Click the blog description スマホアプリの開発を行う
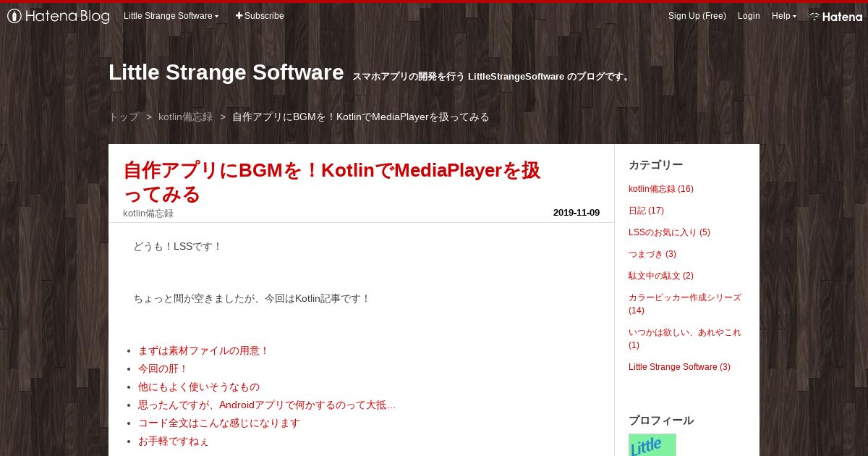The height and width of the screenshot is (456, 868). (x=492, y=76)
